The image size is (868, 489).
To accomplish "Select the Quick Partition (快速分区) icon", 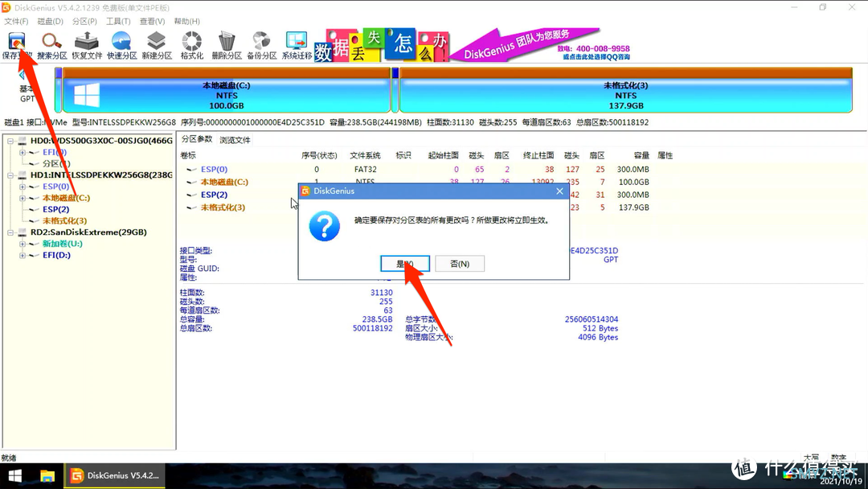I will tap(122, 45).
